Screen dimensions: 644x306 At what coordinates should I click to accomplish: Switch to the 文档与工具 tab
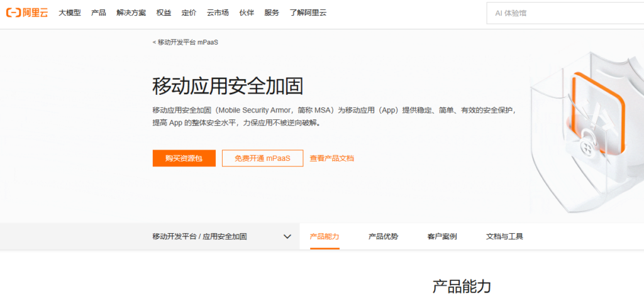(505, 236)
